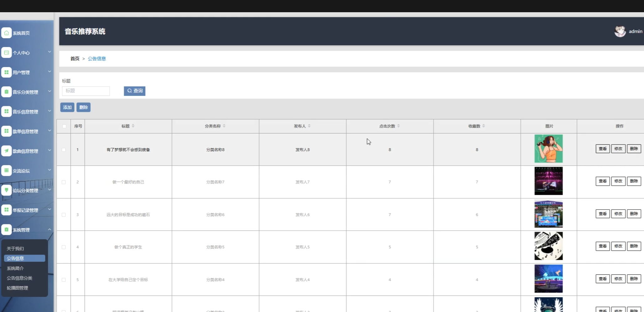Open 轮播图管理 submenu item
The width and height of the screenshot is (644, 312).
(18, 288)
